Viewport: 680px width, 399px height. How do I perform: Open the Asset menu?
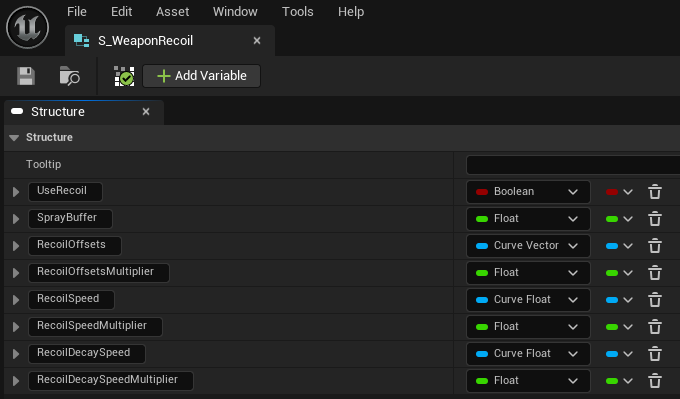(173, 12)
